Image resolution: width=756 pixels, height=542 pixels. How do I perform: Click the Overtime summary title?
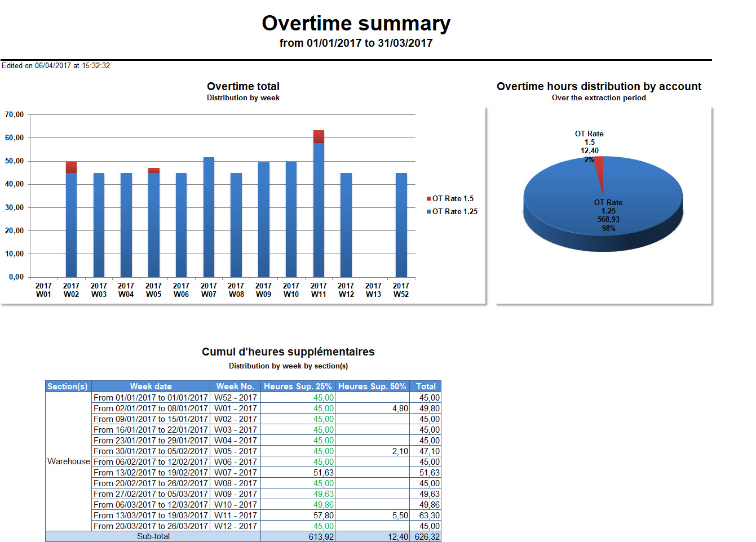[356, 24]
